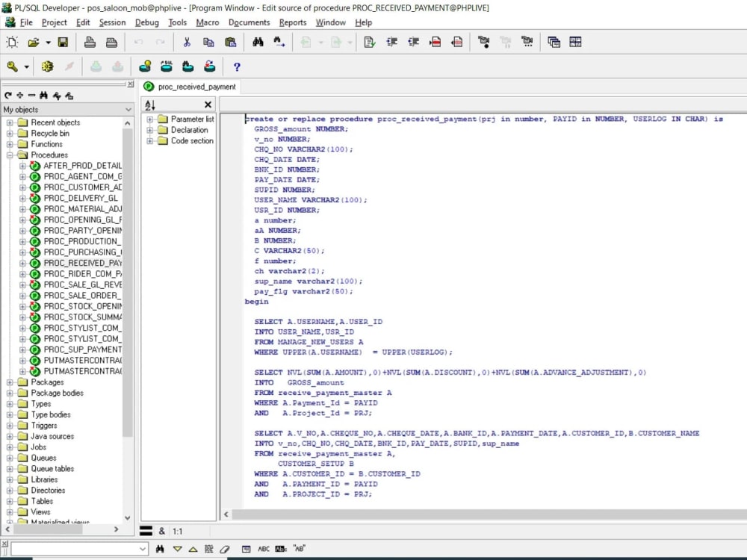Image resolution: width=747 pixels, height=560 pixels.
Task: Select PROC_DELIVERY_GL procedure in tree
Action: click(x=81, y=198)
